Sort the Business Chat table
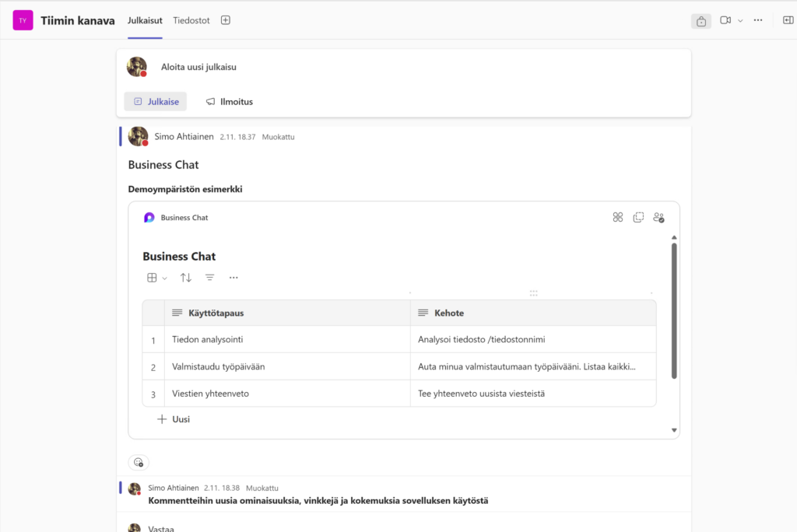The height and width of the screenshot is (532, 797). pos(185,278)
